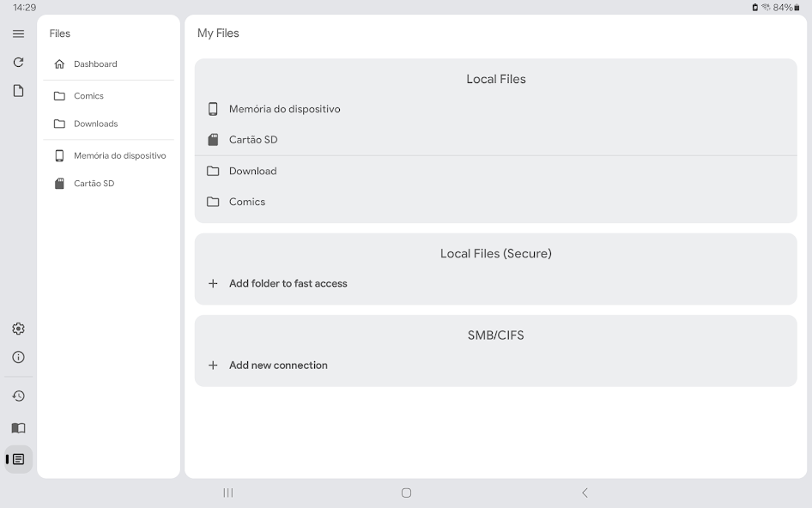The width and height of the screenshot is (812, 508).
Task: Refresh the file list
Action: (x=18, y=62)
